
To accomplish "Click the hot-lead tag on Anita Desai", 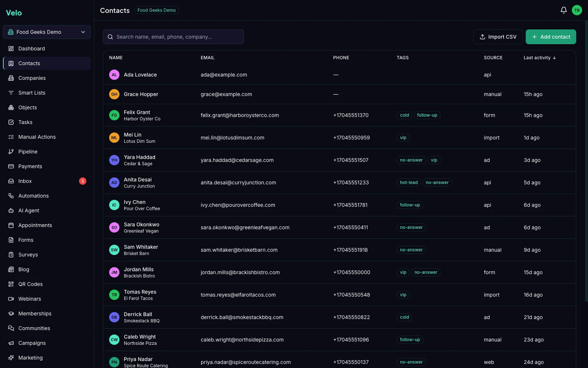I will point(409,183).
